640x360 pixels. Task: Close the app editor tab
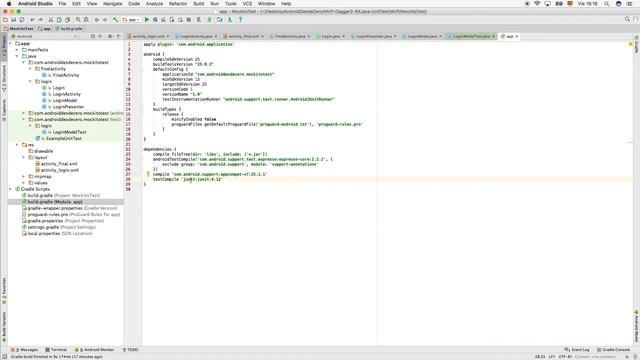(517, 36)
